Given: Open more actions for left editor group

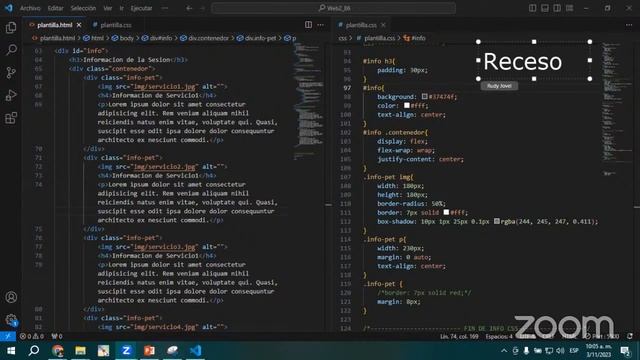Looking at the screenshot, I should [321, 25].
